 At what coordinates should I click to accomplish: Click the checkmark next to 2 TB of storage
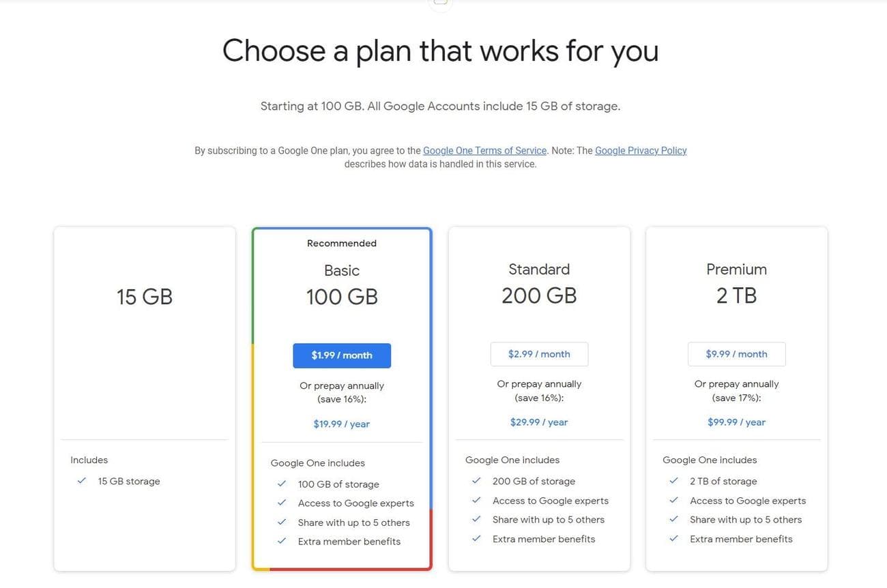coord(673,481)
